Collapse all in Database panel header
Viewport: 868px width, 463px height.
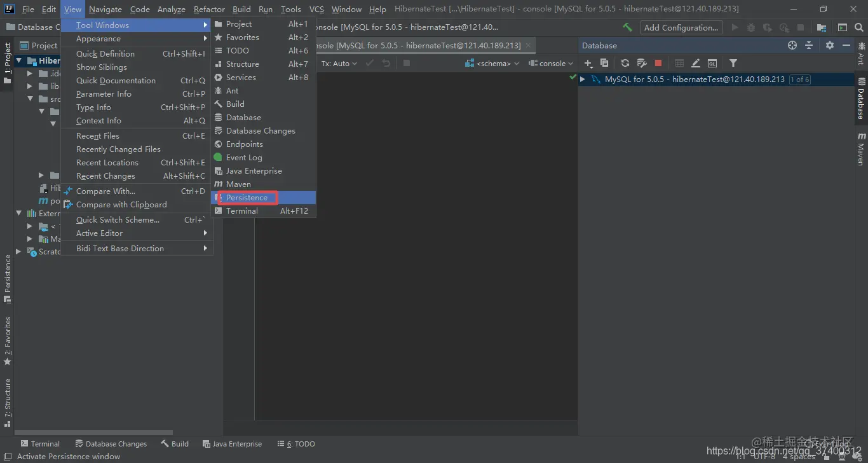pos(809,45)
